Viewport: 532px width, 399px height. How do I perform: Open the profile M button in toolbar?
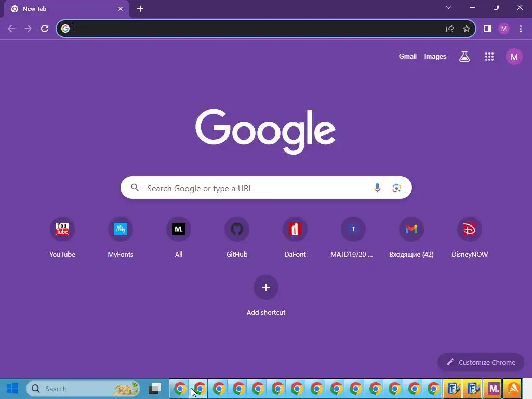coord(504,29)
